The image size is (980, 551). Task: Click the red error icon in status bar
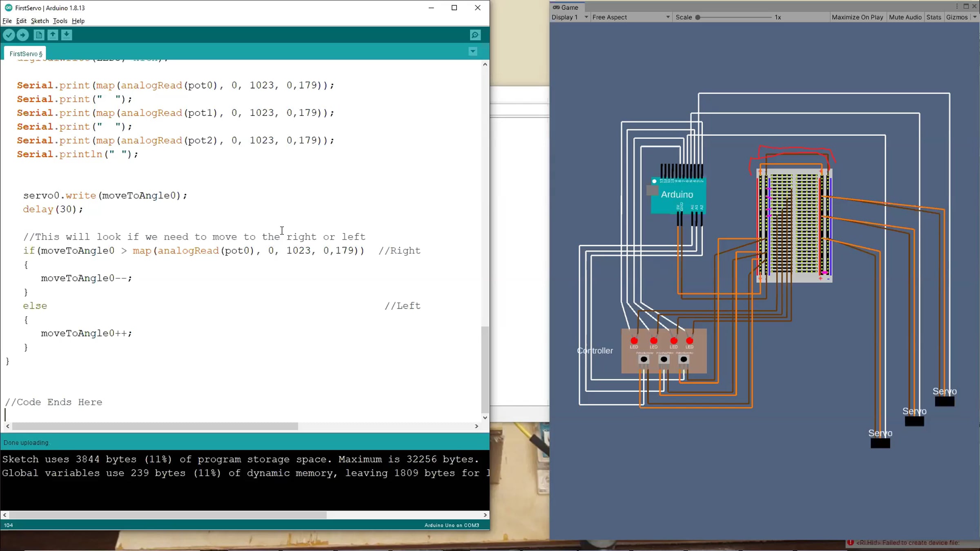(x=851, y=542)
